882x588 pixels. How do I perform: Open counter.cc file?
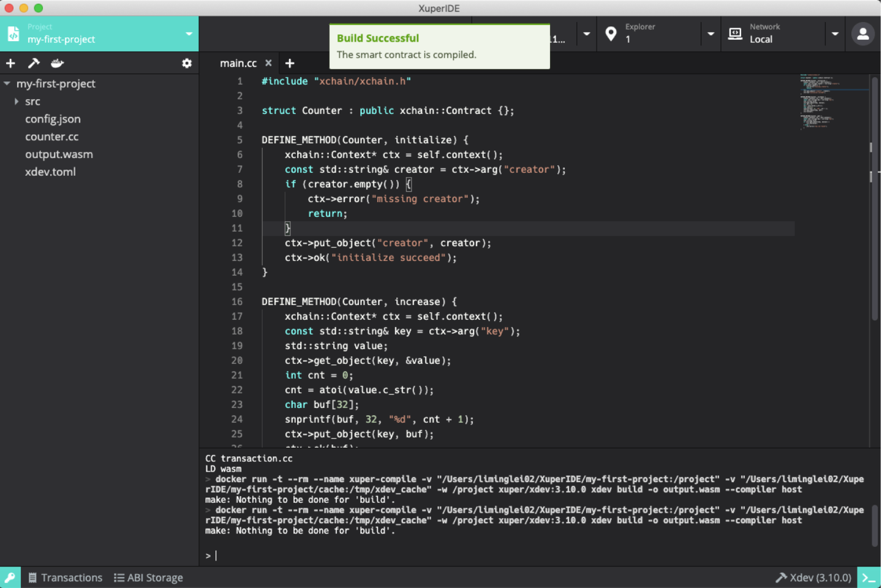[x=51, y=137]
